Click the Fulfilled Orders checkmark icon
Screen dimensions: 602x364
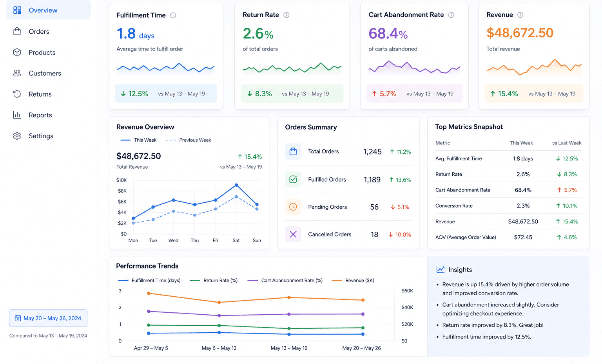point(293,179)
